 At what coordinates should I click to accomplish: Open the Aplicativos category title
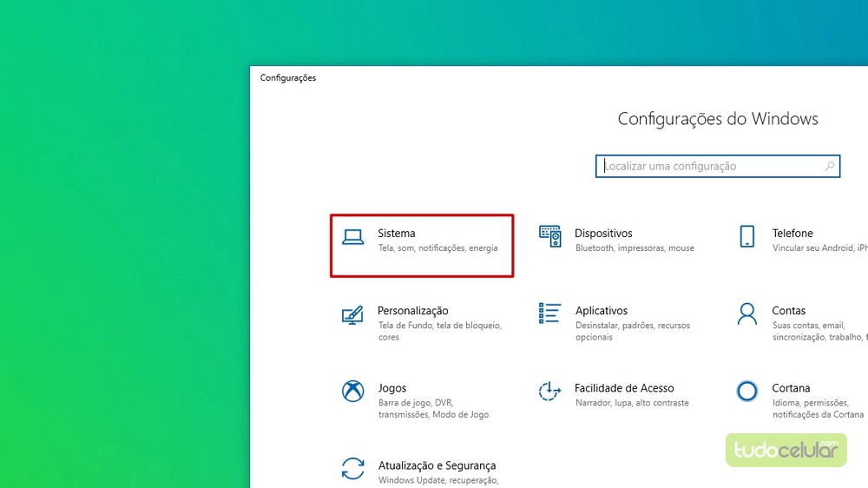pos(602,311)
